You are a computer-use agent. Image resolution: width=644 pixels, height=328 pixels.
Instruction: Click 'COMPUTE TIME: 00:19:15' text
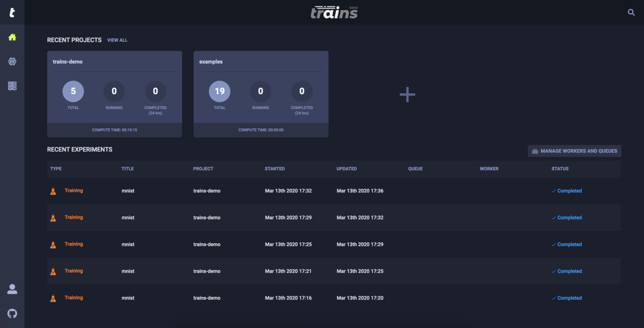click(114, 130)
